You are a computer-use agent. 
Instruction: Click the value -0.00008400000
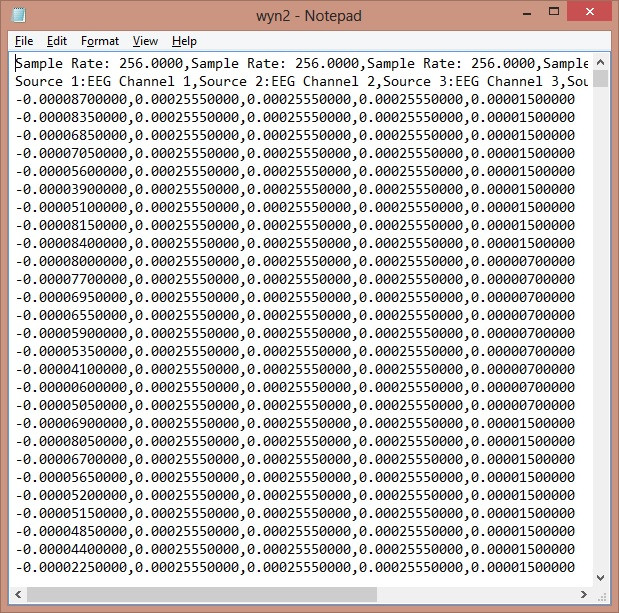click(x=71, y=243)
